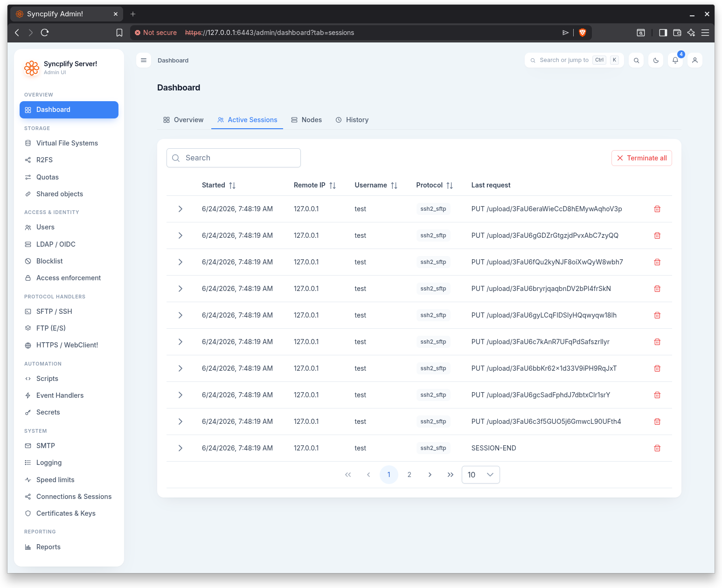Open Virtual File Systems in sidebar
The width and height of the screenshot is (722, 588).
(x=69, y=143)
